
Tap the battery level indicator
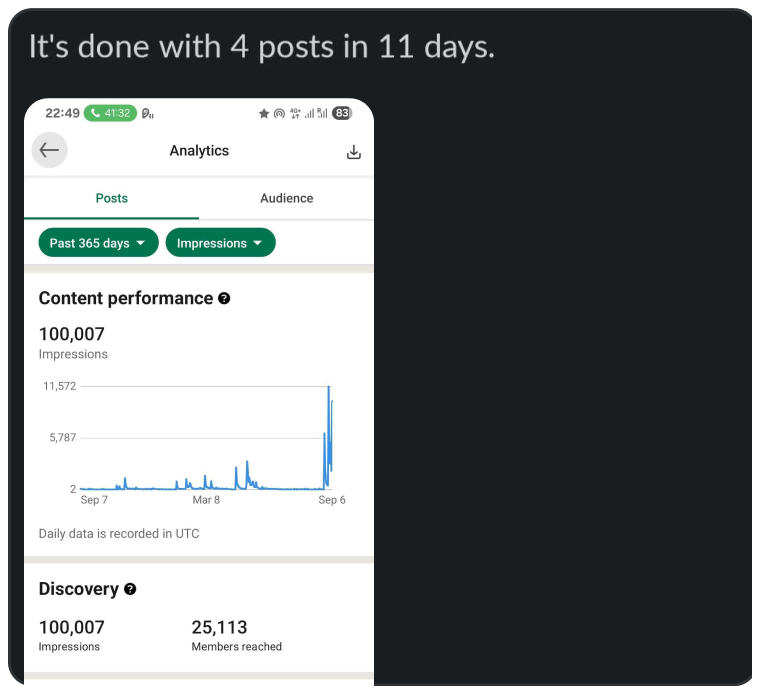tap(342, 113)
